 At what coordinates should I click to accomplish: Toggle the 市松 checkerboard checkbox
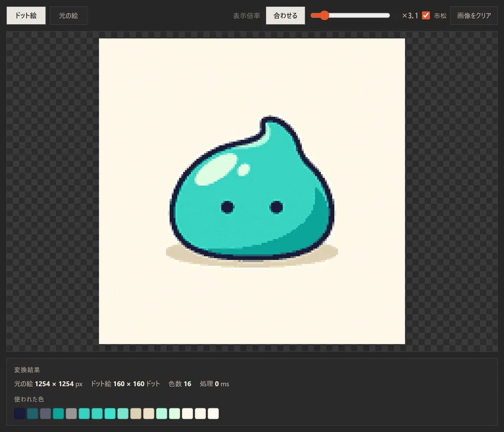(x=426, y=16)
